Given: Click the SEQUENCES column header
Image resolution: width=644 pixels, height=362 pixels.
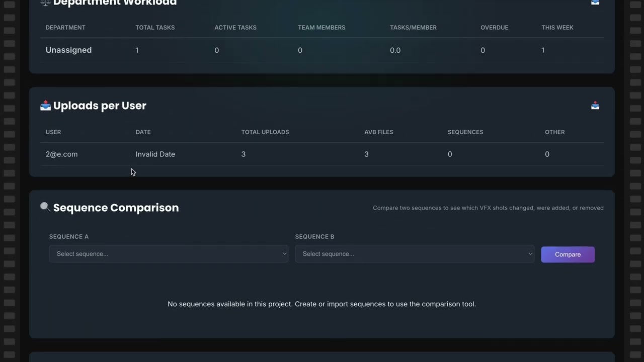Looking at the screenshot, I should pyautogui.click(x=465, y=132).
